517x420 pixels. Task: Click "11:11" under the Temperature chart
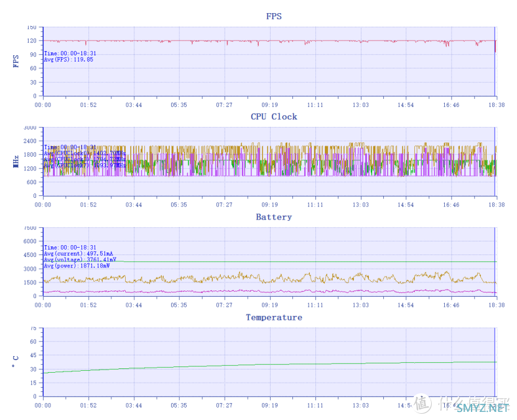(x=315, y=406)
